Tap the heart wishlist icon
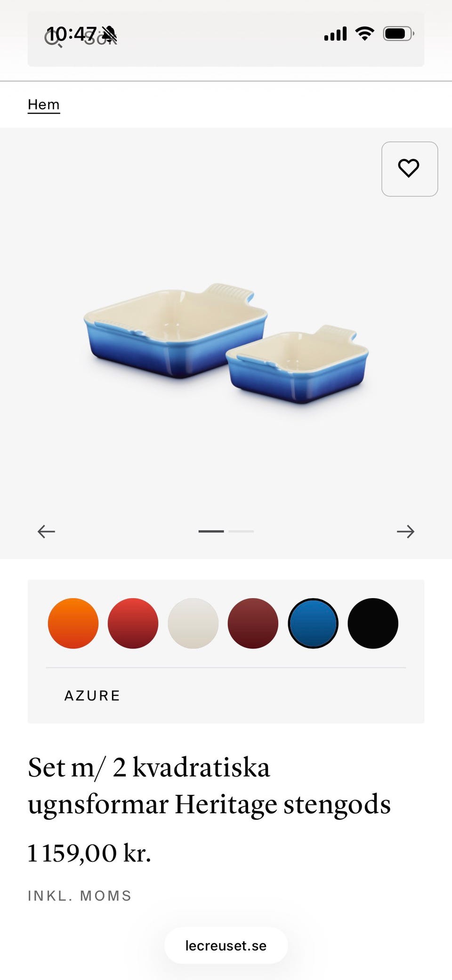 409,169
